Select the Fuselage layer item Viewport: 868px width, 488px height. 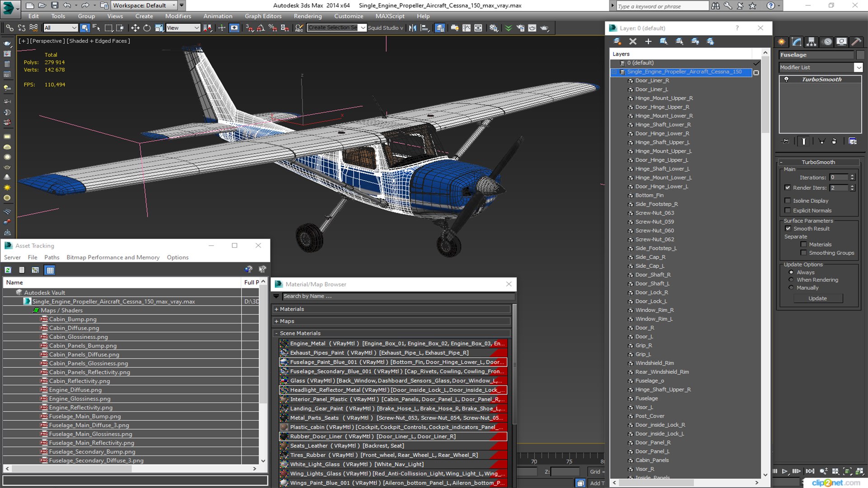[x=646, y=398]
